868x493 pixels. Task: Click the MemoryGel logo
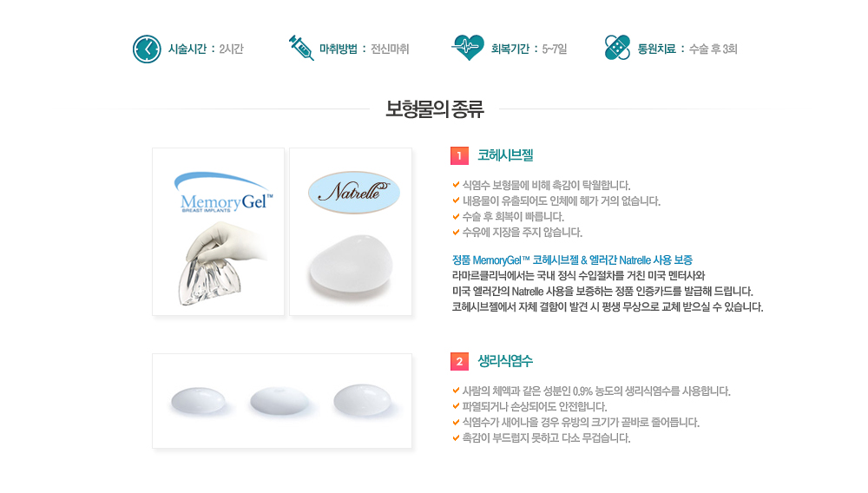tap(223, 193)
